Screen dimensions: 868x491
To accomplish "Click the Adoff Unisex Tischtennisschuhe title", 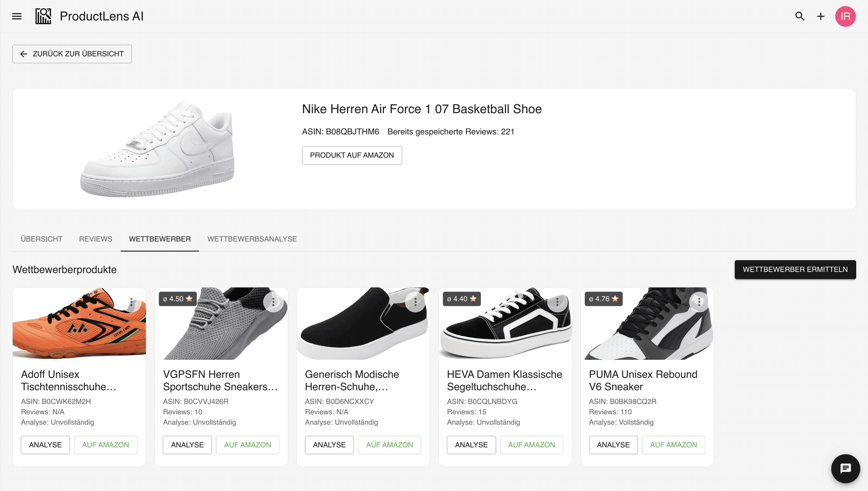I will (x=69, y=380).
